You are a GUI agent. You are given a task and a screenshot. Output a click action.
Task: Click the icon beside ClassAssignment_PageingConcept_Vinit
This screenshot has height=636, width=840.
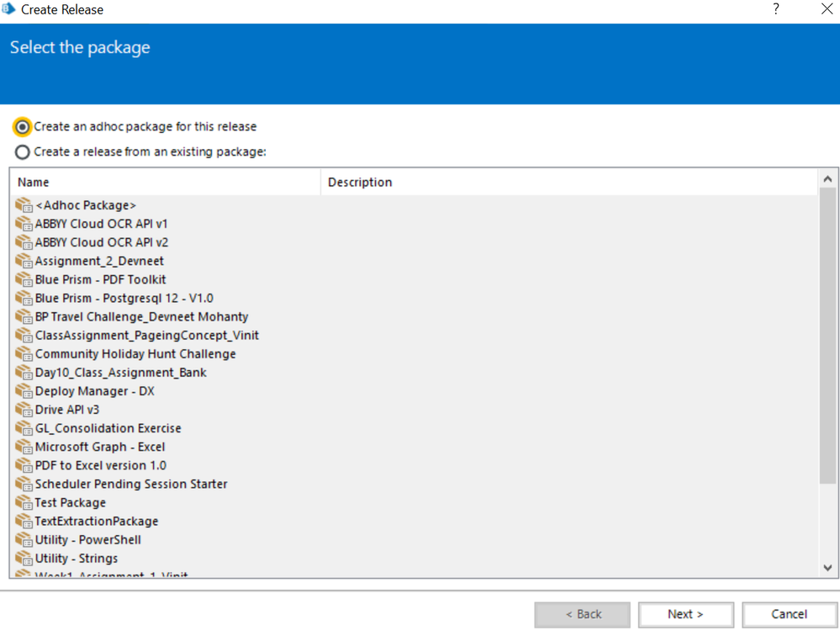[x=24, y=336]
